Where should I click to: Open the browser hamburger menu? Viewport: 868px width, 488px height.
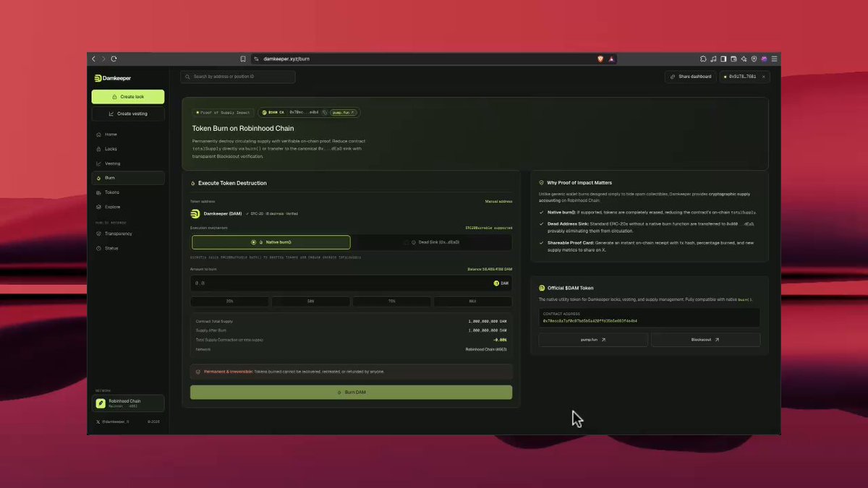pos(774,59)
